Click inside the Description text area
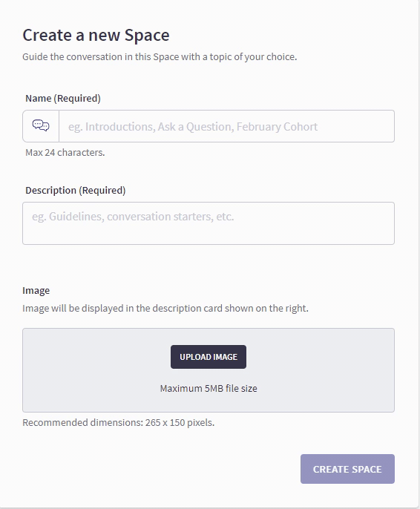This screenshot has height=509, width=420. coord(209,223)
